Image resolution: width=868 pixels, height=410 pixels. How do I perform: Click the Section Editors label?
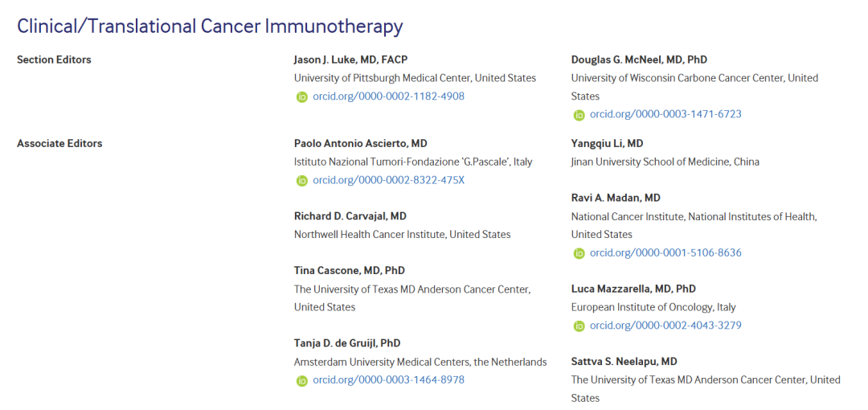(55, 59)
